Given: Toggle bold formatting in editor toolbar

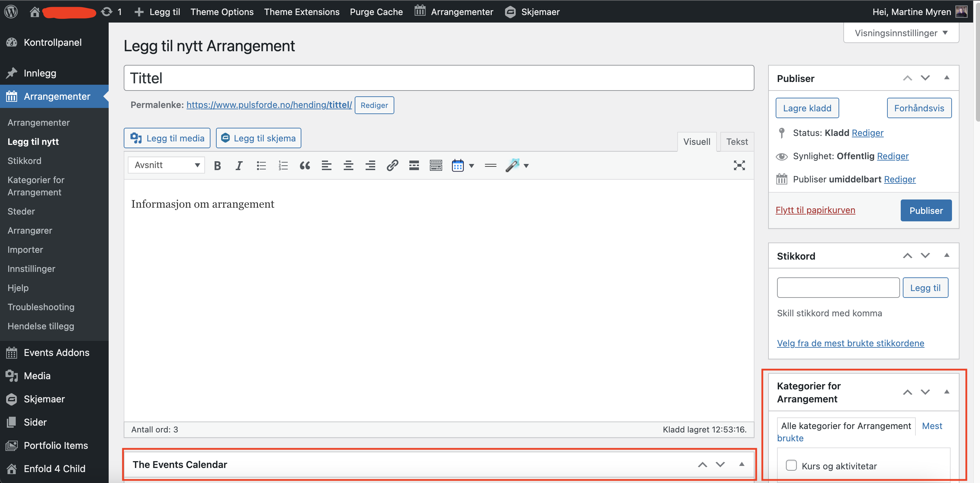Looking at the screenshot, I should 217,165.
